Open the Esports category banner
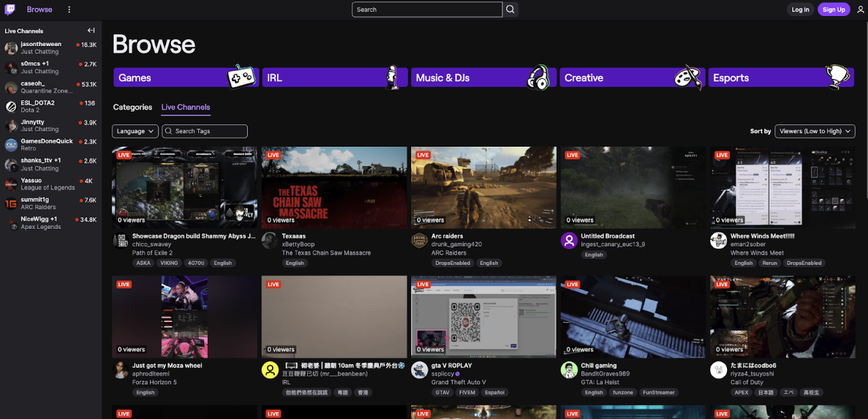This screenshot has height=419, width=868. (x=781, y=78)
